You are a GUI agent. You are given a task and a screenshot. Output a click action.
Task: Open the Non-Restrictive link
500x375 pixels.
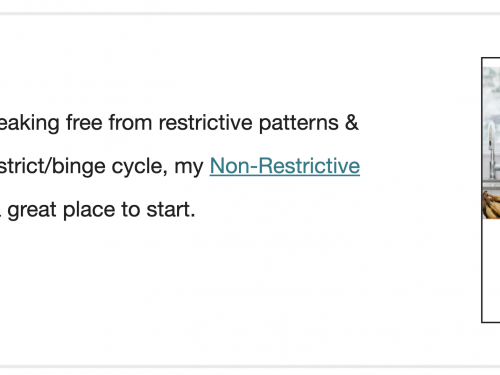[285, 166]
